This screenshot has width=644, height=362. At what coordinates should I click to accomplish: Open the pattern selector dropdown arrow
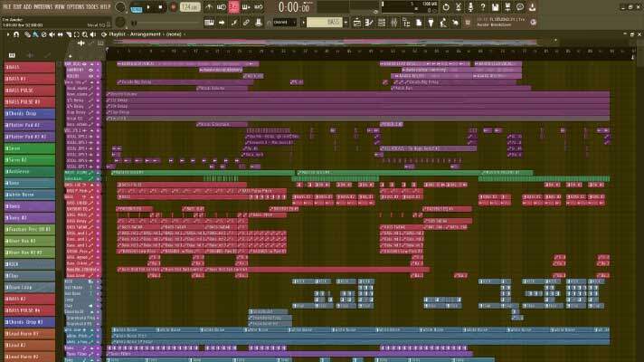(347, 21)
